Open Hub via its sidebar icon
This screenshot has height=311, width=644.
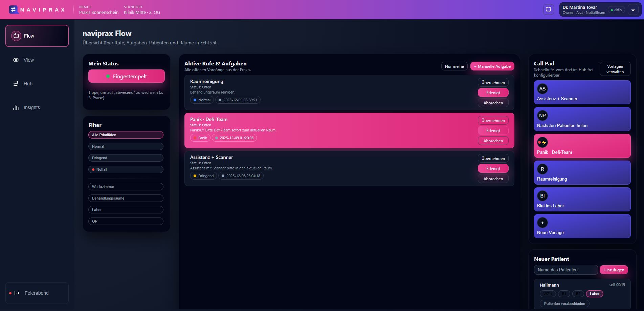click(16, 83)
